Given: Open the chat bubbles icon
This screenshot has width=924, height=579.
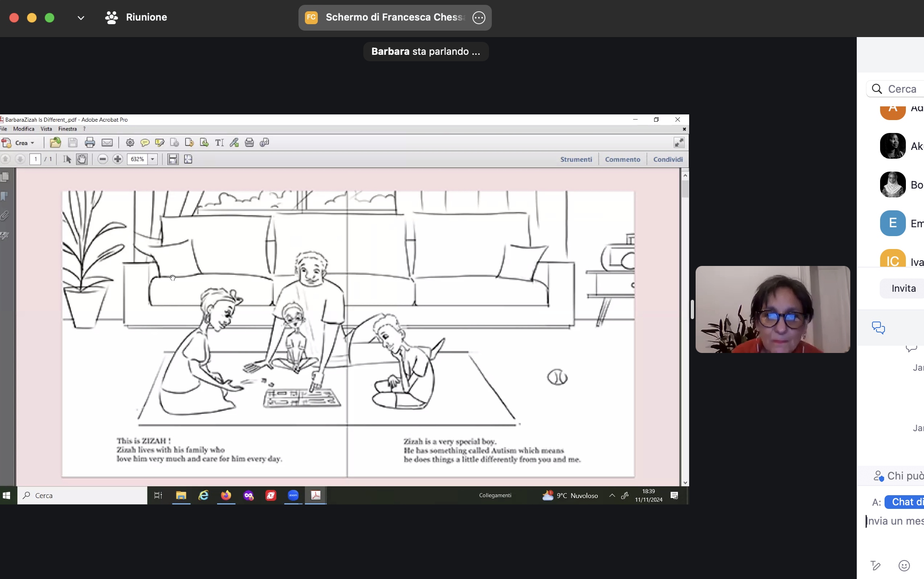Looking at the screenshot, I should 878,328.
